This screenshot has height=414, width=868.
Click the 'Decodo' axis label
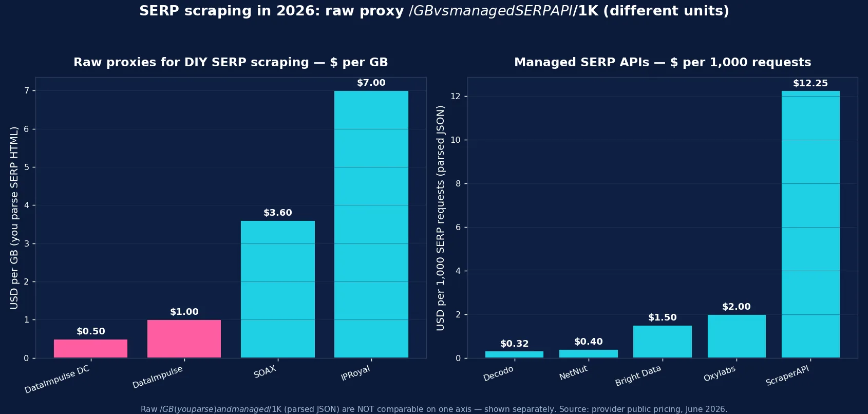pos(498,373)
